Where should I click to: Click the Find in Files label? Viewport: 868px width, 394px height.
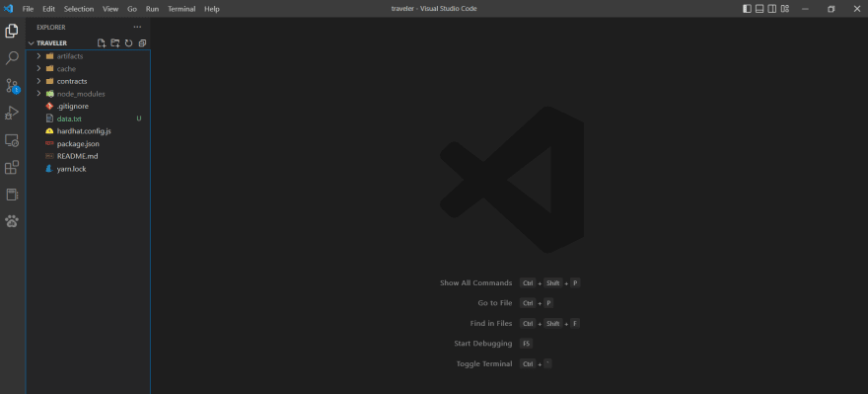(491, 323)
